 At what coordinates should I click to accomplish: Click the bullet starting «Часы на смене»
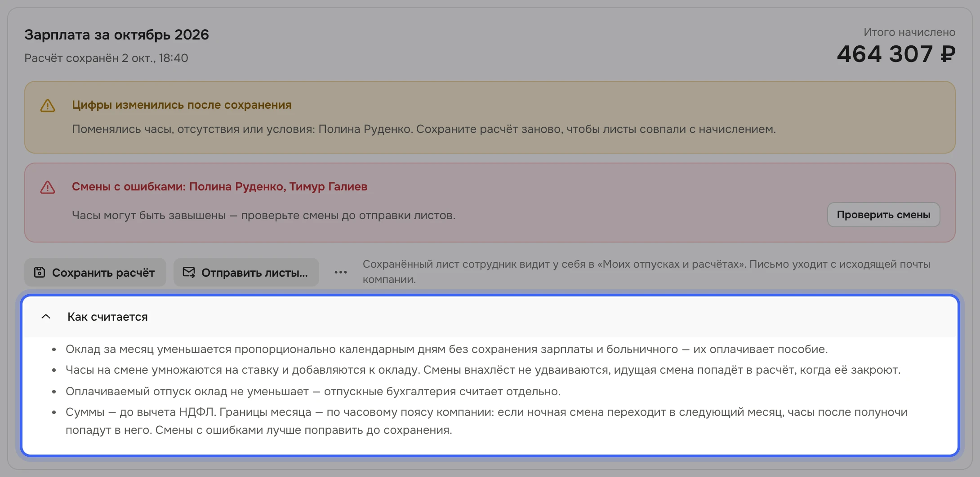[483, 370]
